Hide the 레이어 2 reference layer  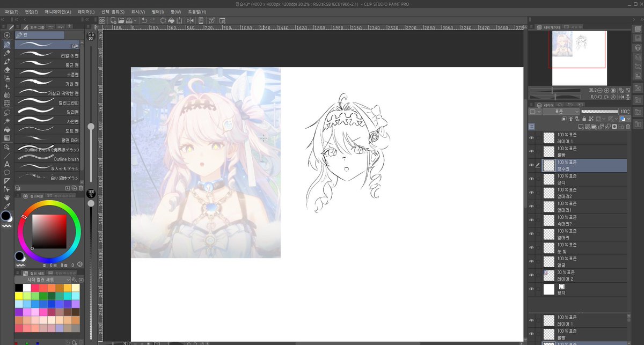(x=531, y=276)
